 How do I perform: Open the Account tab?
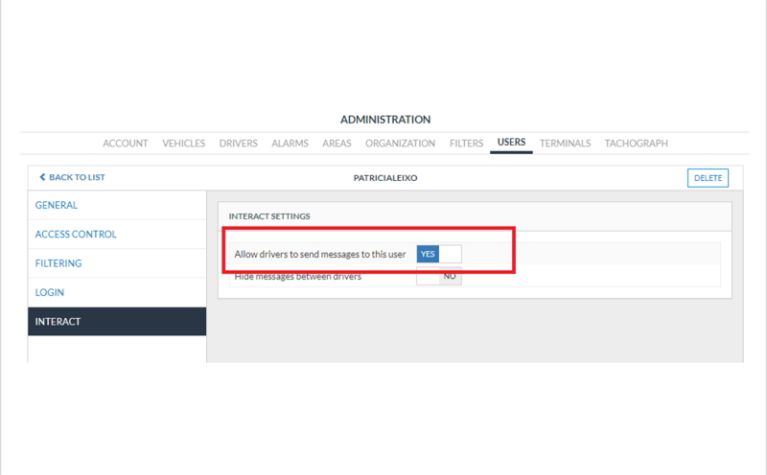point(125,143)
